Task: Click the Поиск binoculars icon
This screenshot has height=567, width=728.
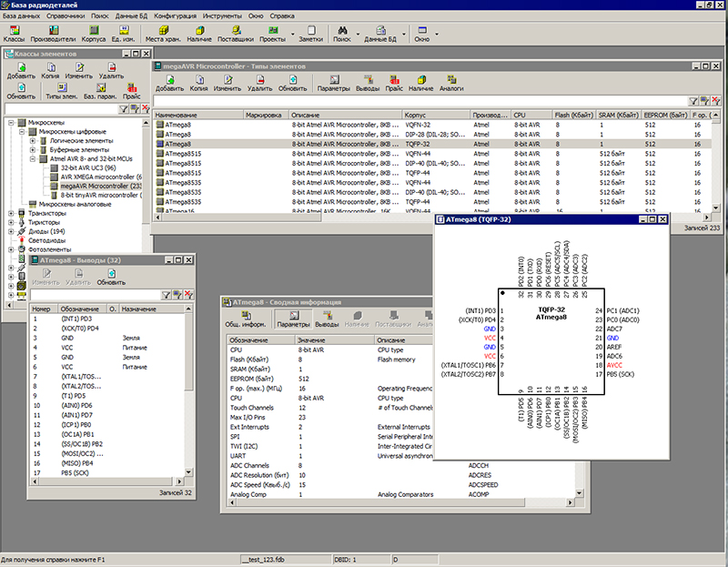Action: (x=342, y=30)
